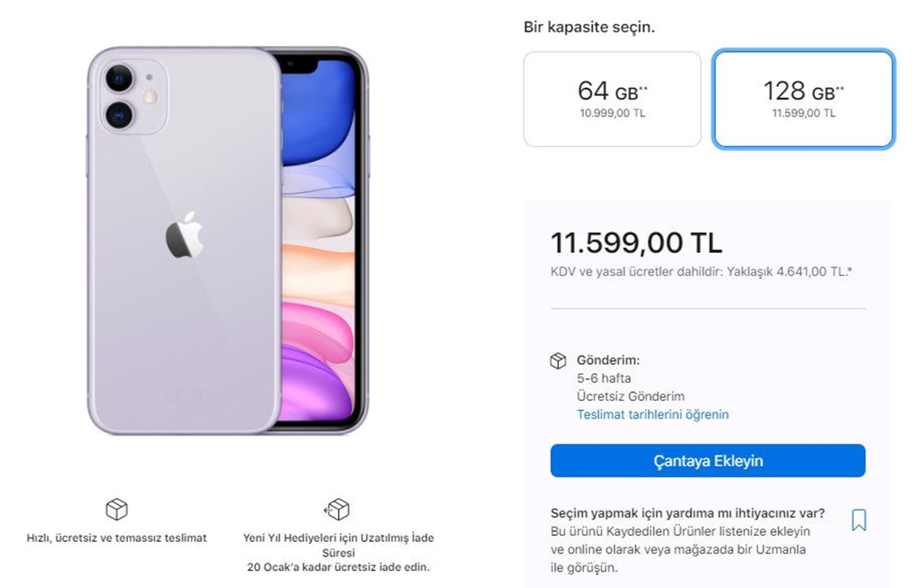
Task: Click the Yeni Yıl Hediyeleri return period text
Action: (337, 553)
